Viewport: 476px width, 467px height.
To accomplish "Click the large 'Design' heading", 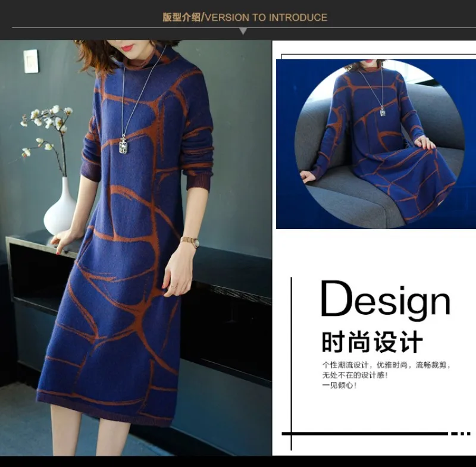I will pos(386,302).
